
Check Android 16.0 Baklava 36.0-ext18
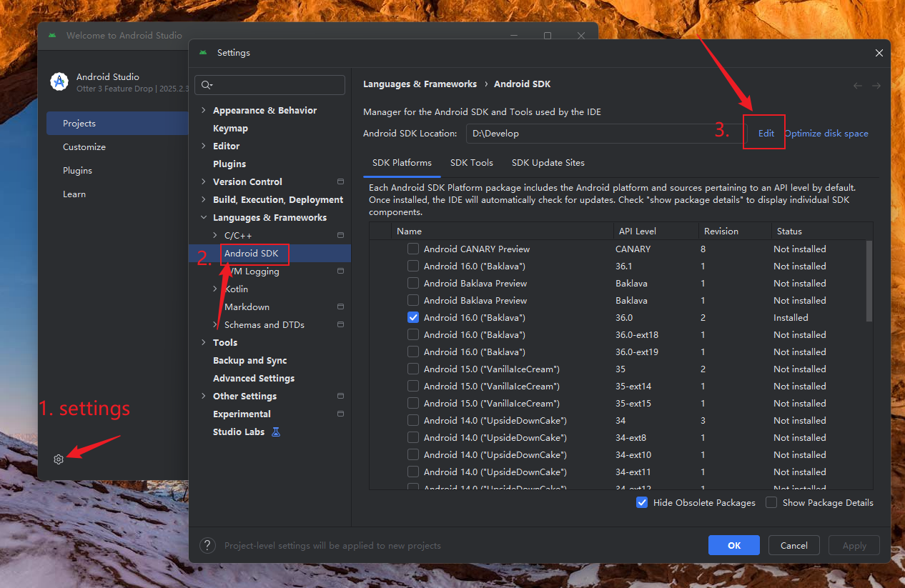413,334
